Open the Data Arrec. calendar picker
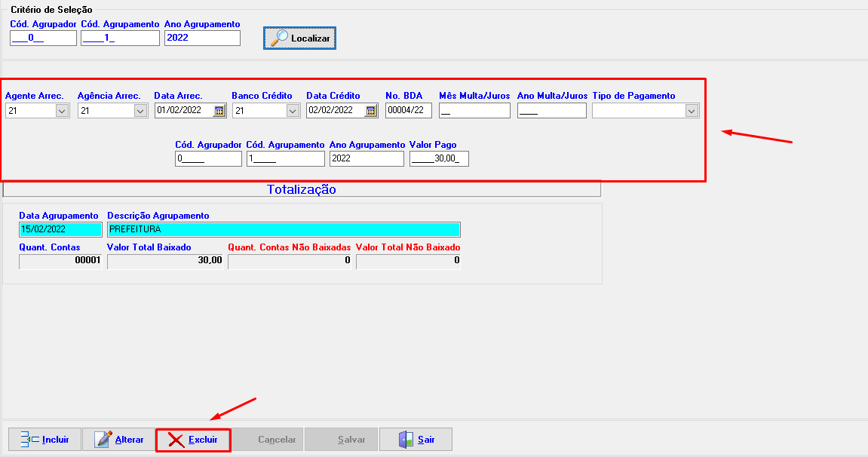 point(219,111)
